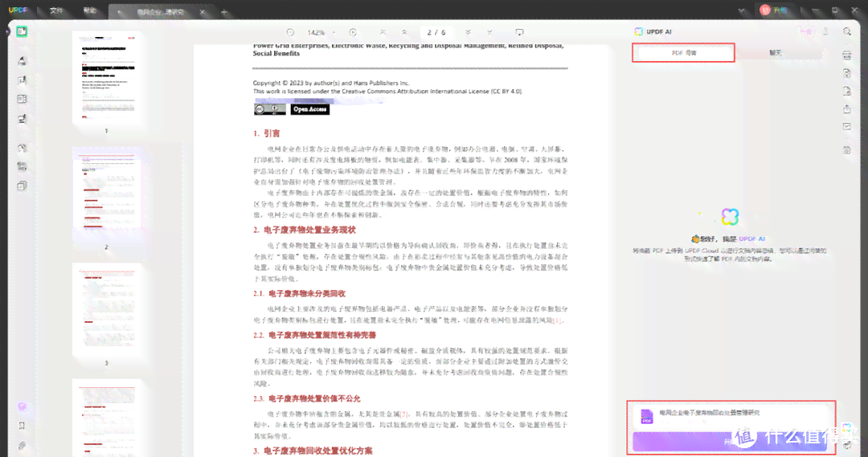
Task: Open the overlapping pages icon in left sidebar
Action: (22, 186)
